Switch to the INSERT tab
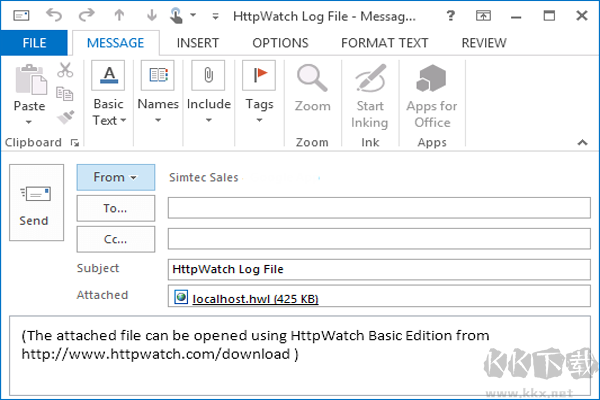 (x=198, y=43)
